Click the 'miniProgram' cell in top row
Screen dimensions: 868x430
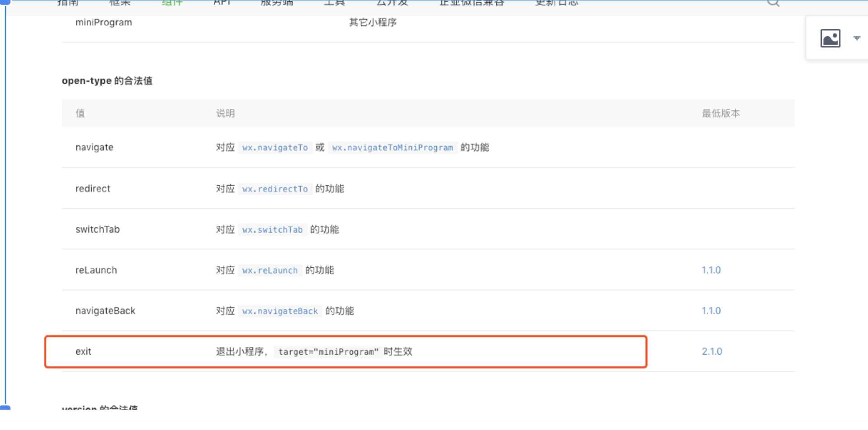pyautogui.click(x=104, y=23)
